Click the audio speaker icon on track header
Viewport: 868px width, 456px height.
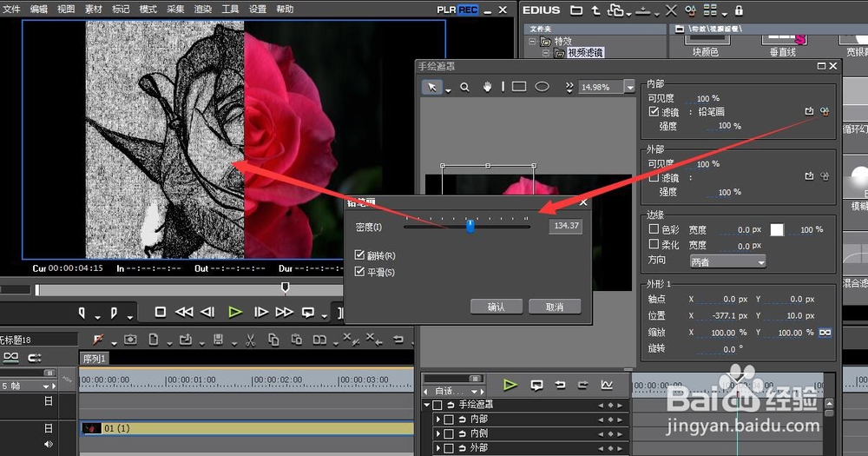(x=49, y=444)
